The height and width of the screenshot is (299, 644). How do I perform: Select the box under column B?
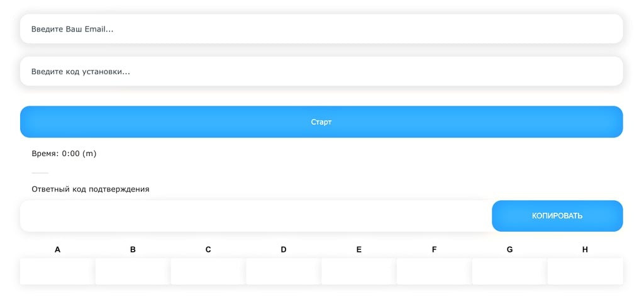(133, 271)
